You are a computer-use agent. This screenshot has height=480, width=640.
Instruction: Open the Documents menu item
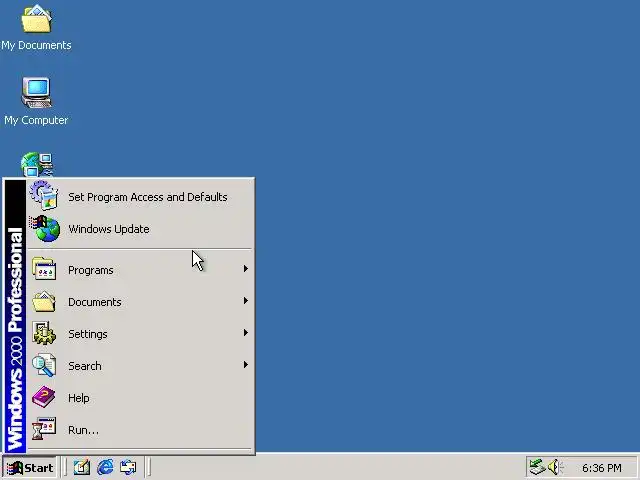click(x=140, y=302)
